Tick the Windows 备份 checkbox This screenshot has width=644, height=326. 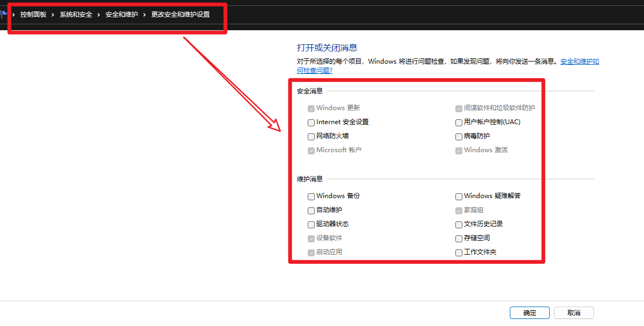coord(311,196)
